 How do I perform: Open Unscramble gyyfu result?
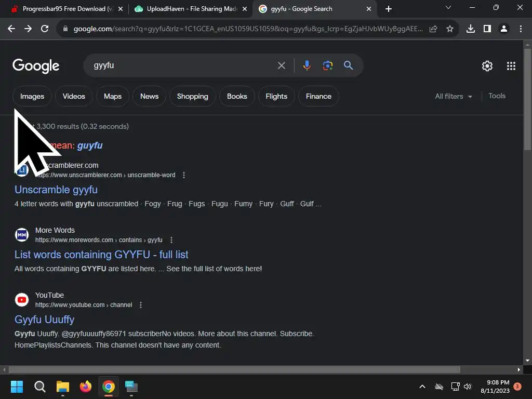tap(56, 190)
